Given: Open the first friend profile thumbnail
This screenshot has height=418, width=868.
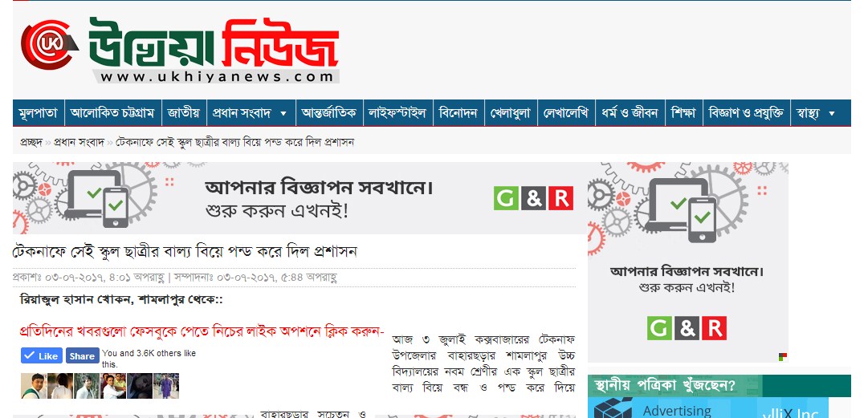Looking at the screenshot, I should click(x=34, y=386).
